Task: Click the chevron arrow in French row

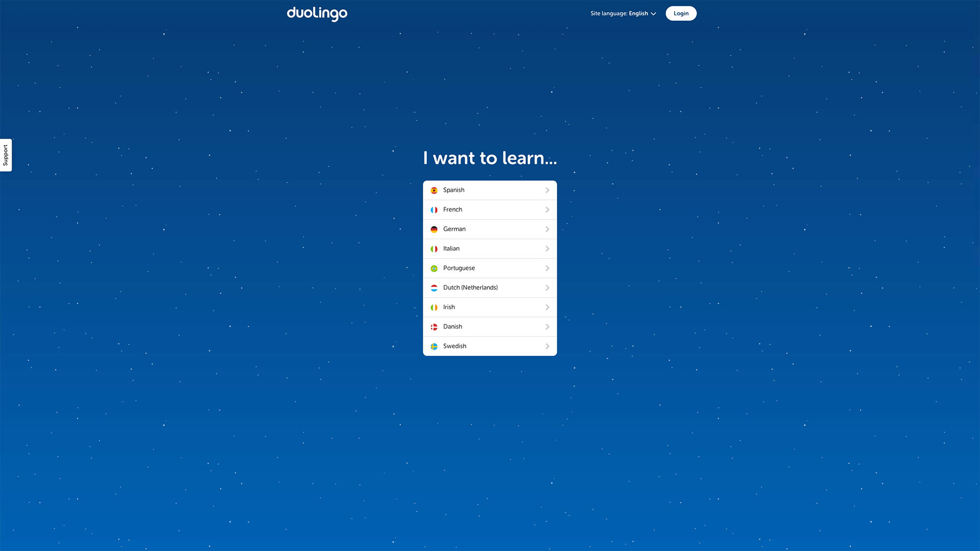Action: coord(547,210)
